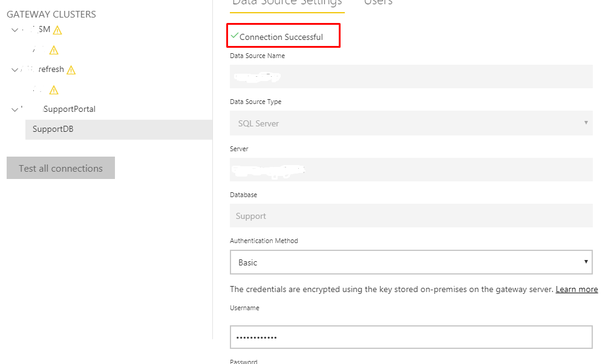Screen dimensions: 614x364
Task: Click the Data Source Name field
Action: pyautogui.click(x=411, y=76)
